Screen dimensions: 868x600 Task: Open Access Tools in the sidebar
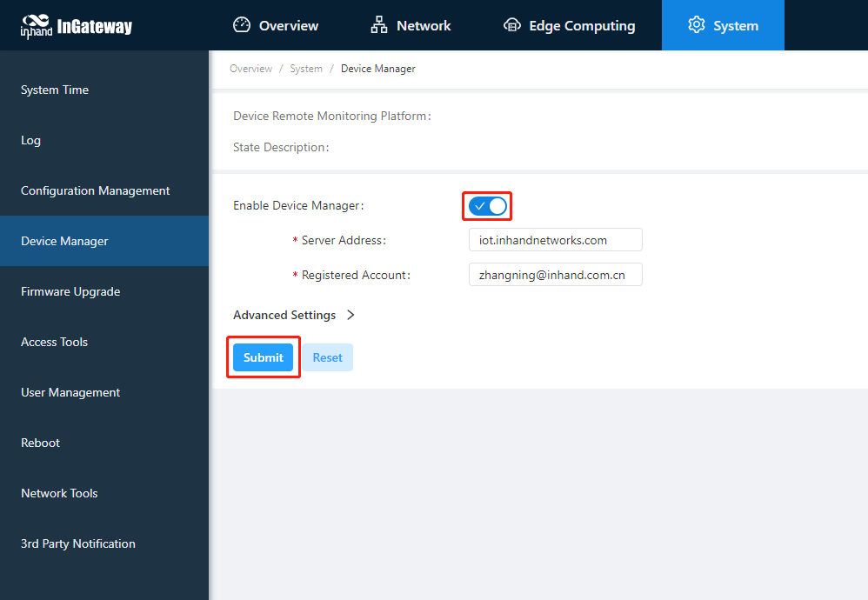pos(104,342)
